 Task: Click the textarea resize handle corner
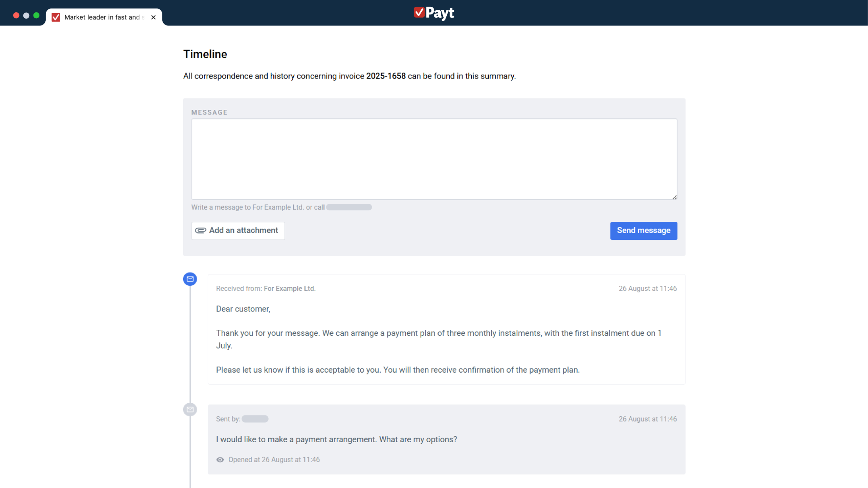(x=674, y=197)
